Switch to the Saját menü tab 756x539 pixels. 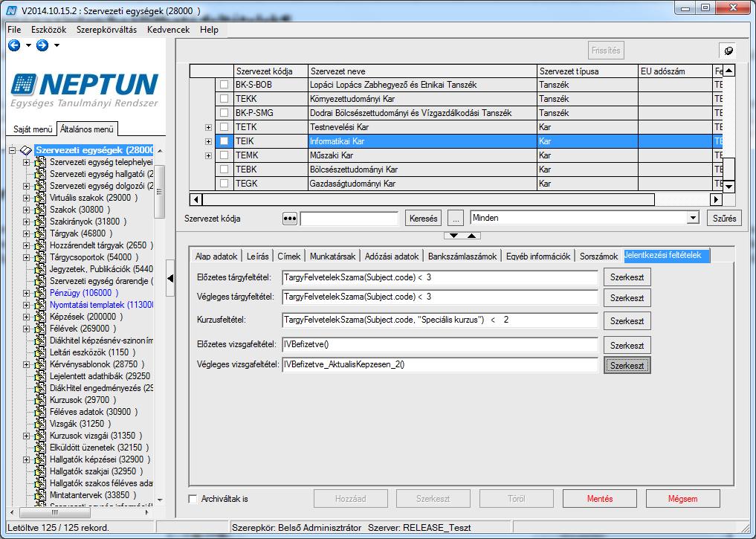(x=33, y=129)
